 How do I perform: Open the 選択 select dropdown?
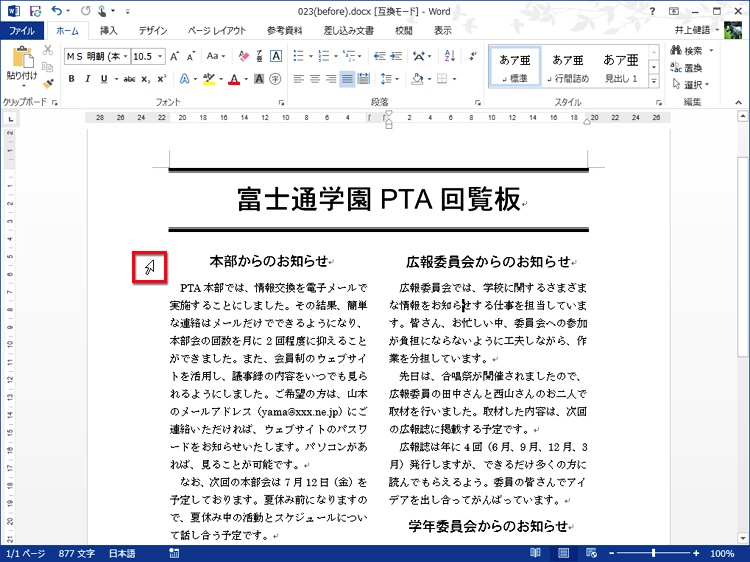[691, 85]
